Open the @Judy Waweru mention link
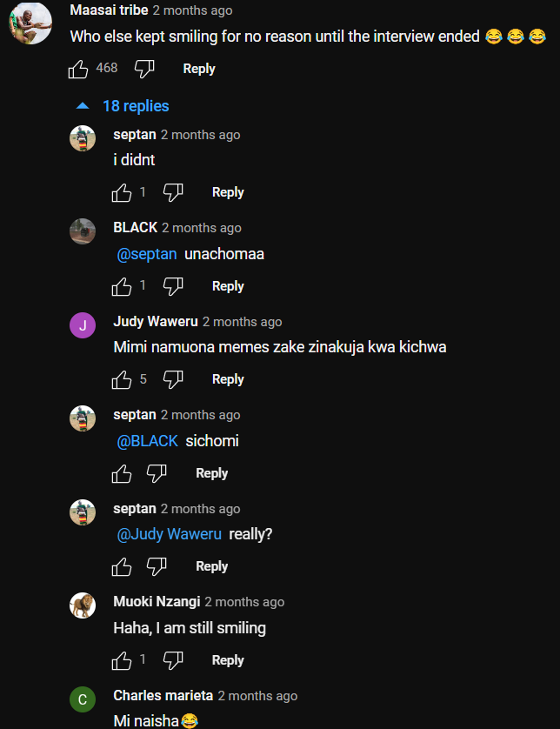 point(170,534)
